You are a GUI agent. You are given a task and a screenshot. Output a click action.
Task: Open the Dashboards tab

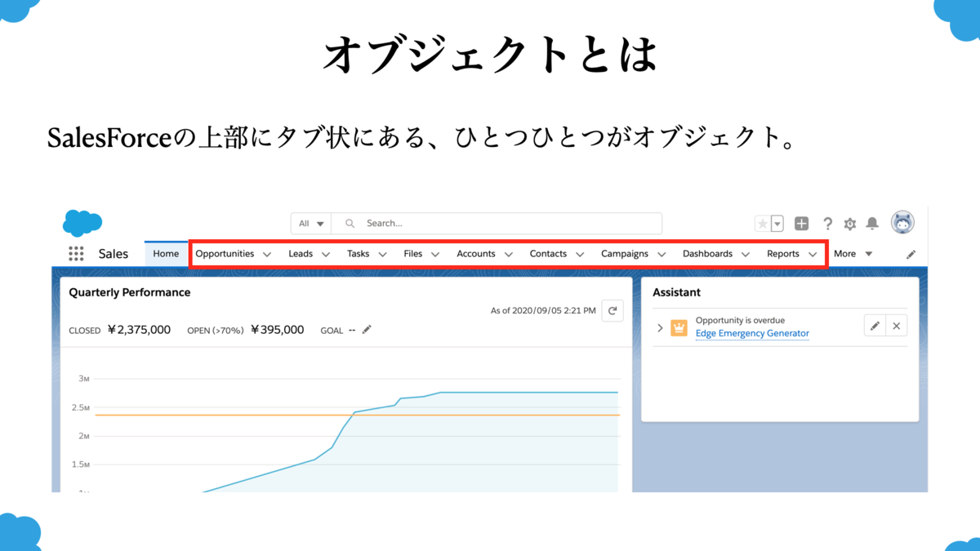[707, 254]
